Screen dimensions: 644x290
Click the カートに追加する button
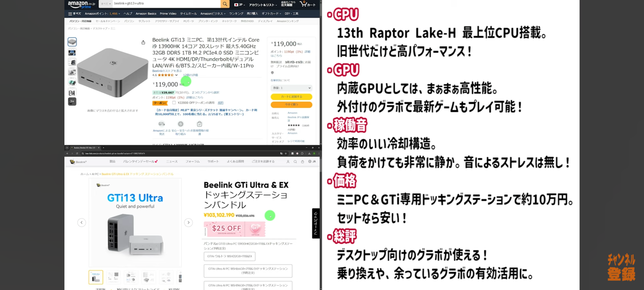[x=291, y=97]
